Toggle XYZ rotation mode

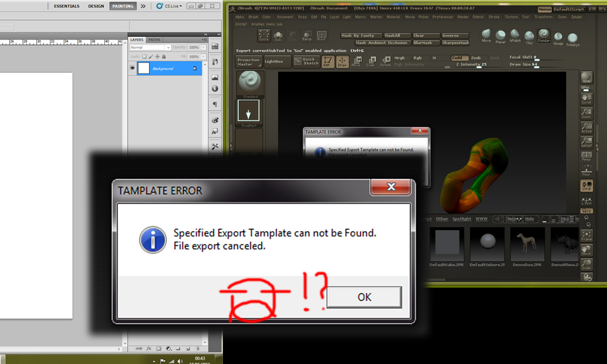coord(586,211)
